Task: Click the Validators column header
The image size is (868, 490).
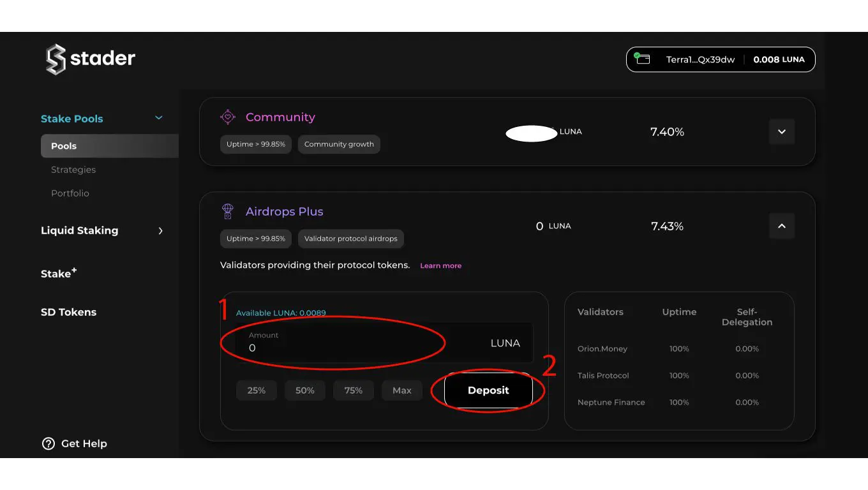Action: [x=601, y=312]
